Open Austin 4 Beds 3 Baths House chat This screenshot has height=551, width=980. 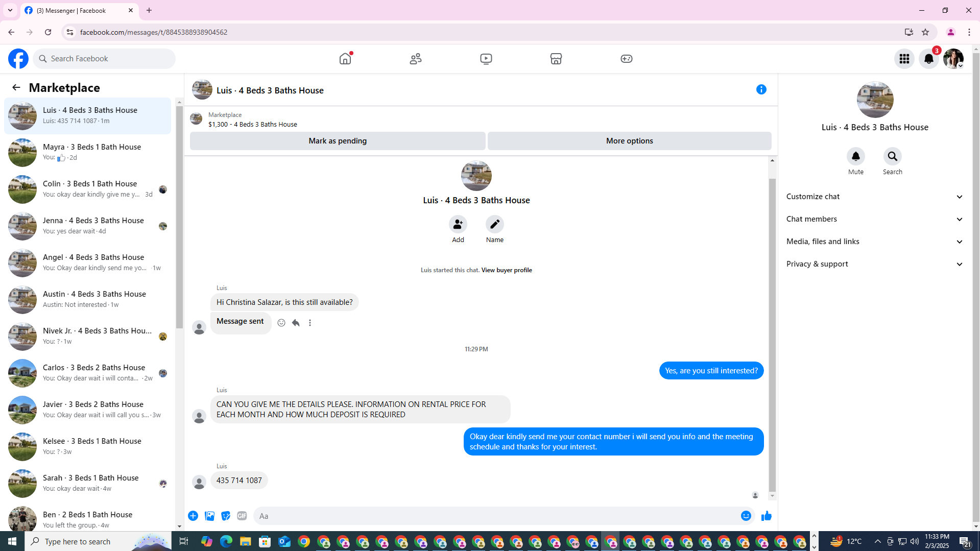click(x=88, y=300)
